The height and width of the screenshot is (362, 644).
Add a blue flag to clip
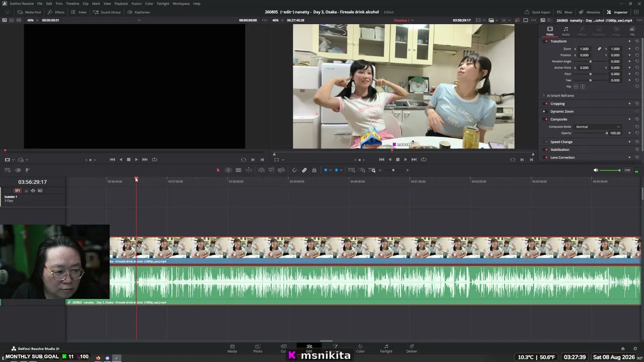(326, 170)
